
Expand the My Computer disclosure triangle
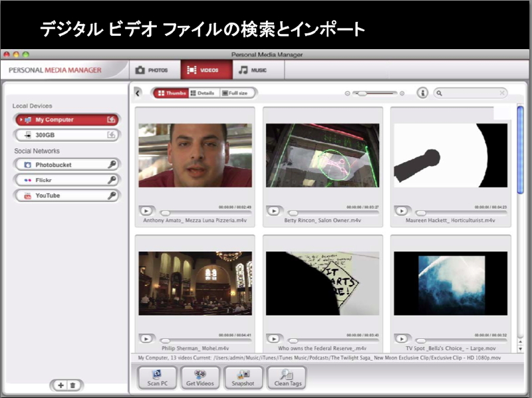[x=21, y=120]
